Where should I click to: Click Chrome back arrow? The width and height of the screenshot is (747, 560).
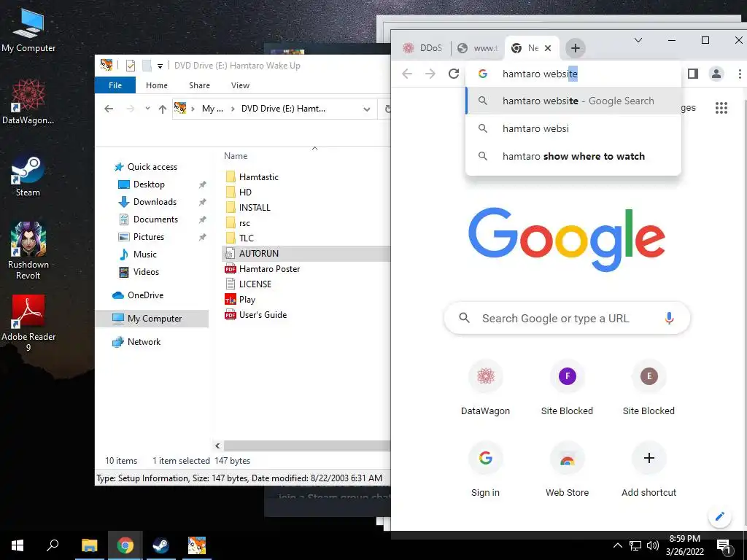pos(407,74)
